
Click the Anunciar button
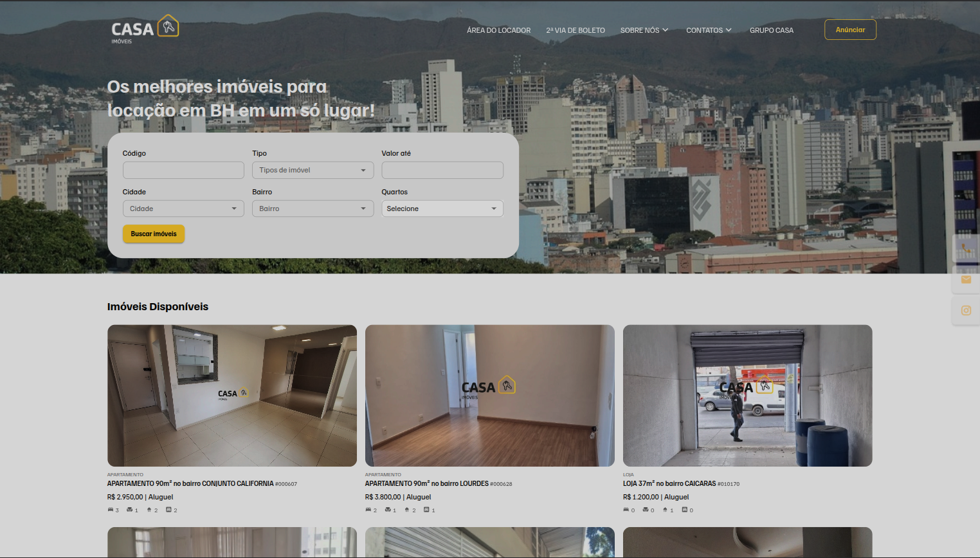point(850,30)
